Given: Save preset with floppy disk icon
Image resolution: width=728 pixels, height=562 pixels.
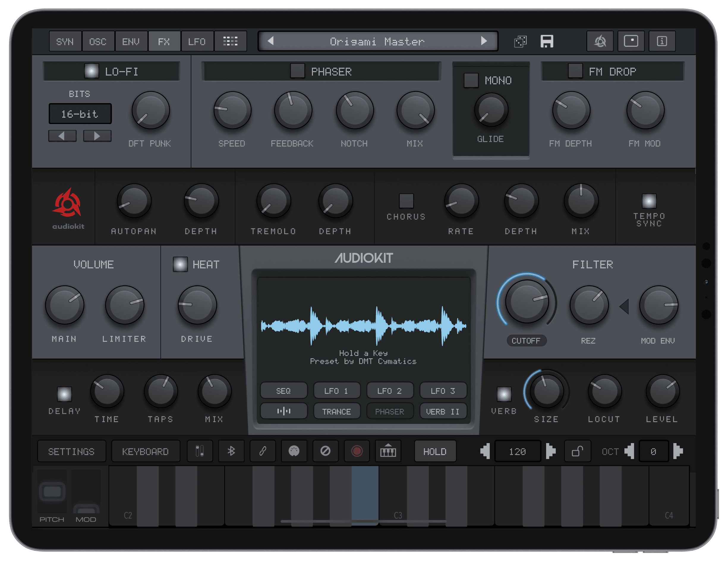Looking at the screenshot, I should pyautogui.click(x=547, y=41).
